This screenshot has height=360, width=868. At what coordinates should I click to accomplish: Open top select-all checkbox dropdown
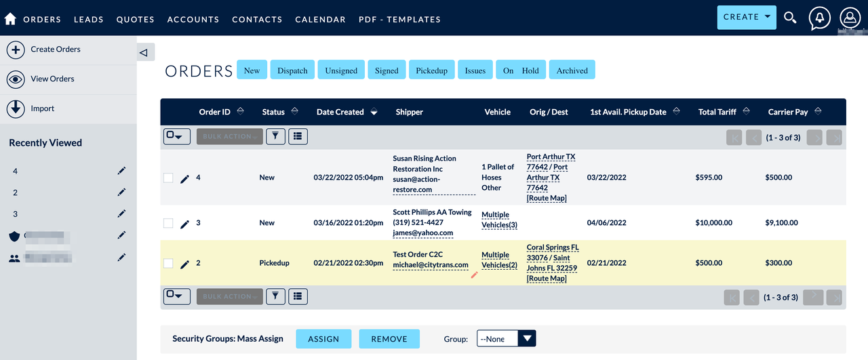click(177, 136)
